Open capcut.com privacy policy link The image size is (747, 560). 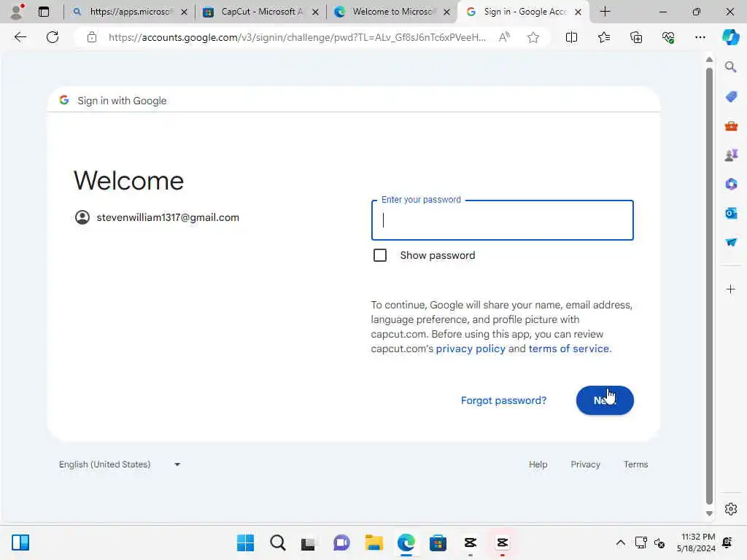click(471, 349)
